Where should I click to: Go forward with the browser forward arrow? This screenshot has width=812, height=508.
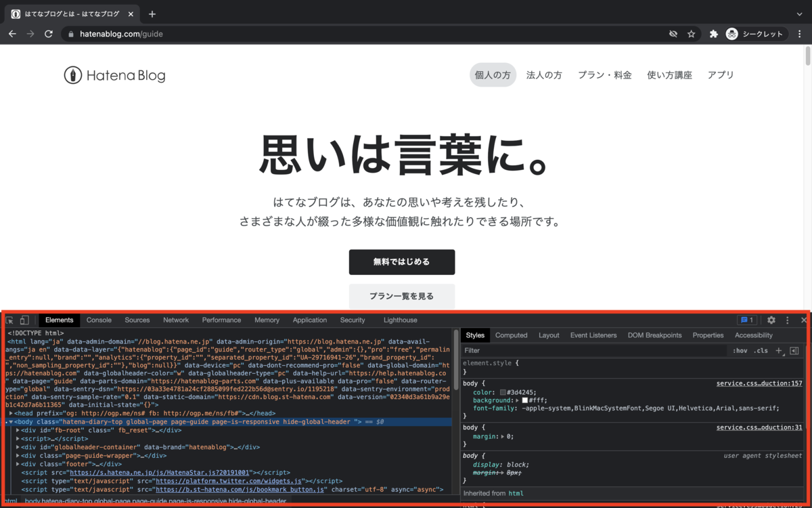tap(30, 34)
